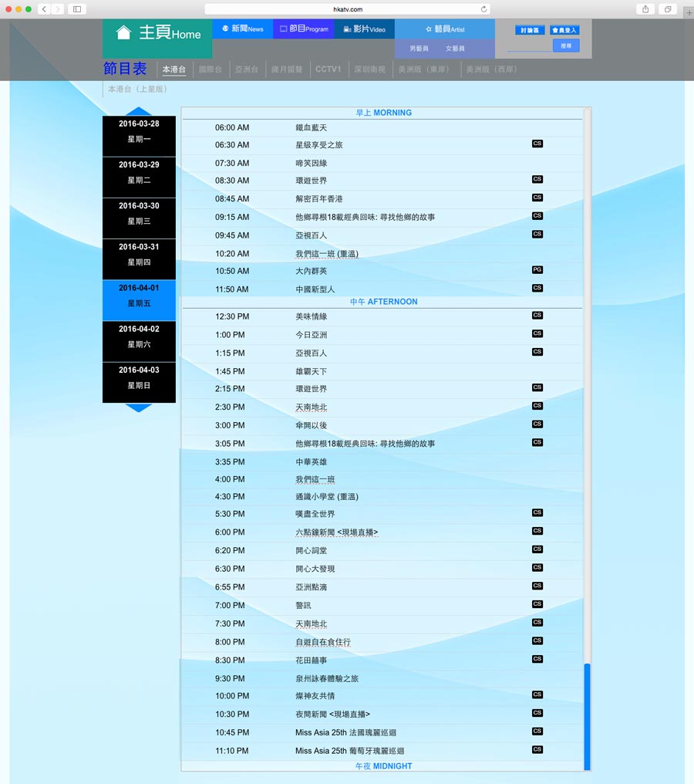Select highlighted date 2016-04-01 星期五
694x784 pixels.
pos(139,300)
